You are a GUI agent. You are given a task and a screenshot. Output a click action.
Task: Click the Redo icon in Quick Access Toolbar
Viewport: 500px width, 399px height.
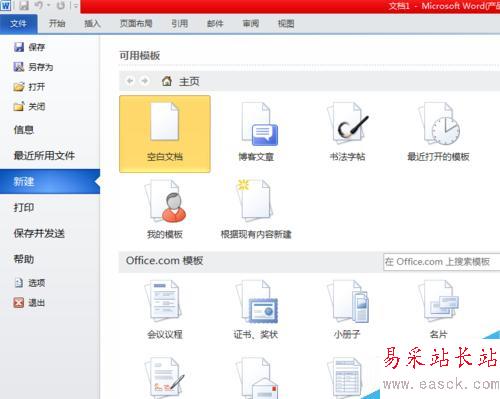click(x=60, y=6)
